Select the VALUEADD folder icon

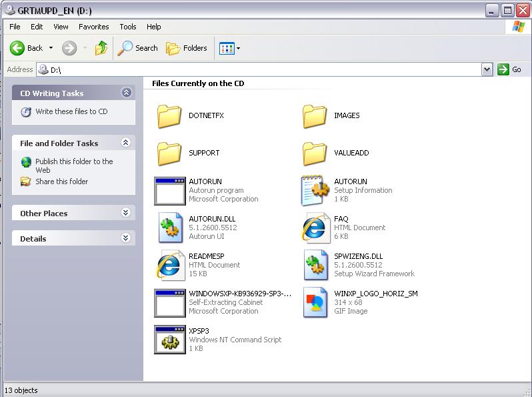coord(315,153)
